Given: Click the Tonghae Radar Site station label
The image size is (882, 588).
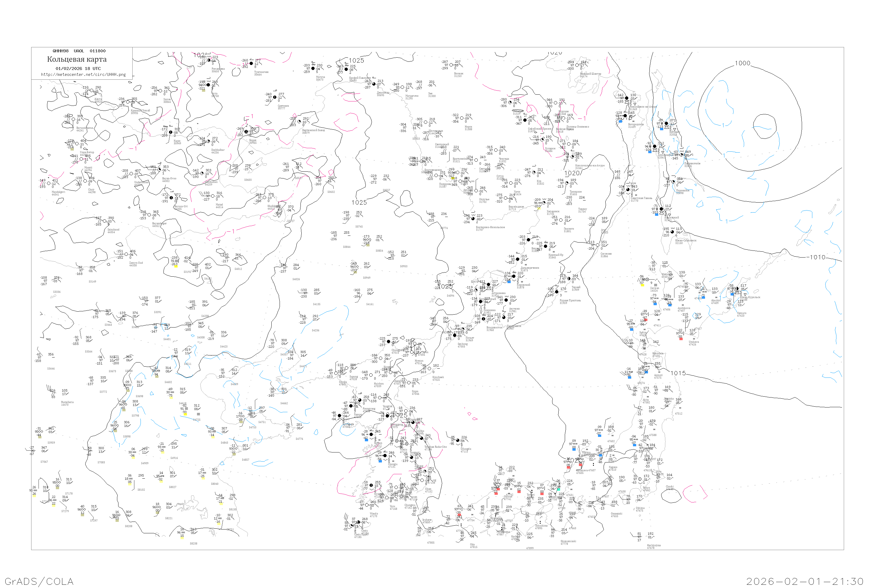Looking at the screenshot, I should (x=435, y=448).
